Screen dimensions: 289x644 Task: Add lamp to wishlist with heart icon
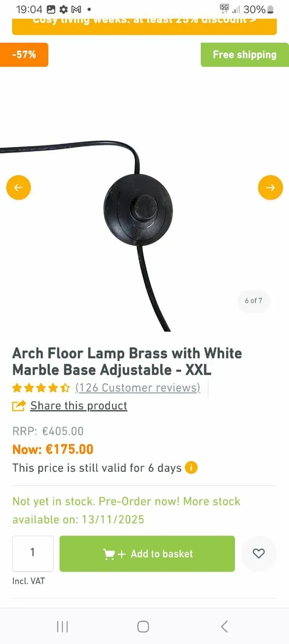click(258, 553)
